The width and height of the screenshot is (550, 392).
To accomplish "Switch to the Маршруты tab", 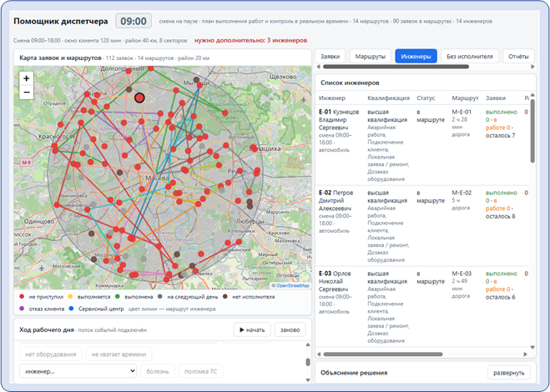I will pos(370,57).
